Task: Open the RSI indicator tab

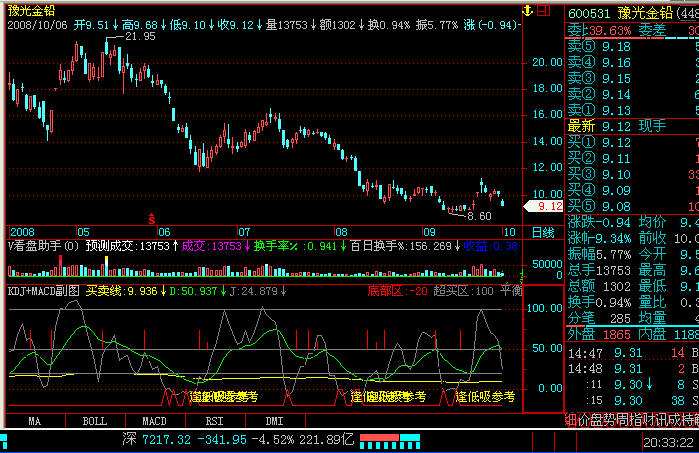Action: click(x=215, y=421)
